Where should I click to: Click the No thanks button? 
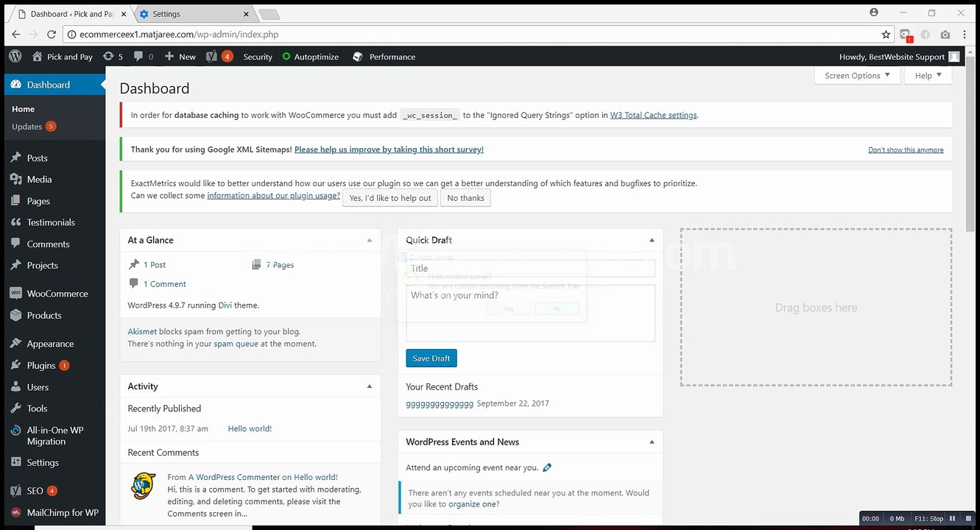point(465,198)
